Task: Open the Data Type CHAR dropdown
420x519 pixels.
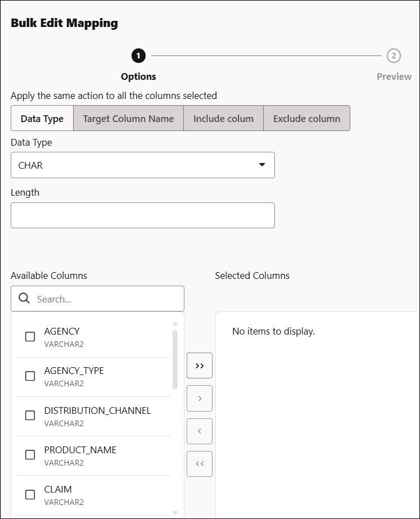Action: click(143, 165)
